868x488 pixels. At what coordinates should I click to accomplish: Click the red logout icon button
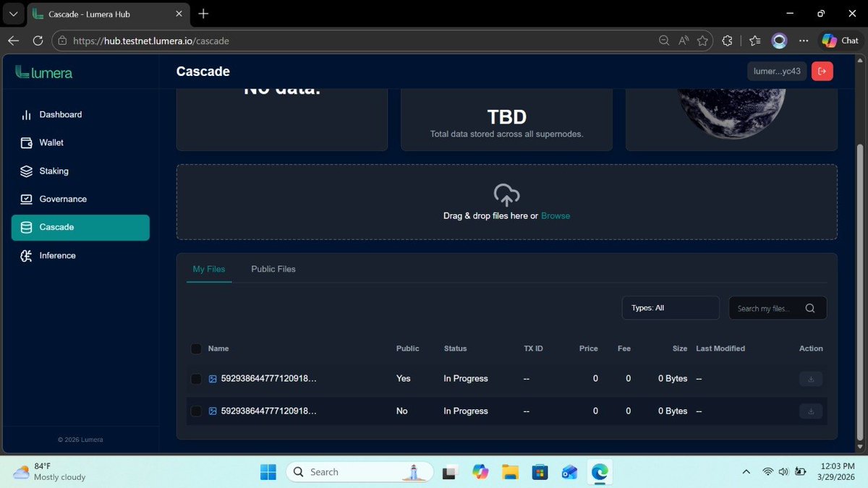(822, 71)
